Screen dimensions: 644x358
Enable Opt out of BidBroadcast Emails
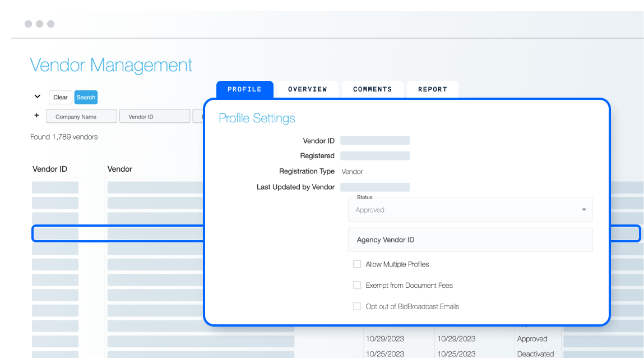357,306
